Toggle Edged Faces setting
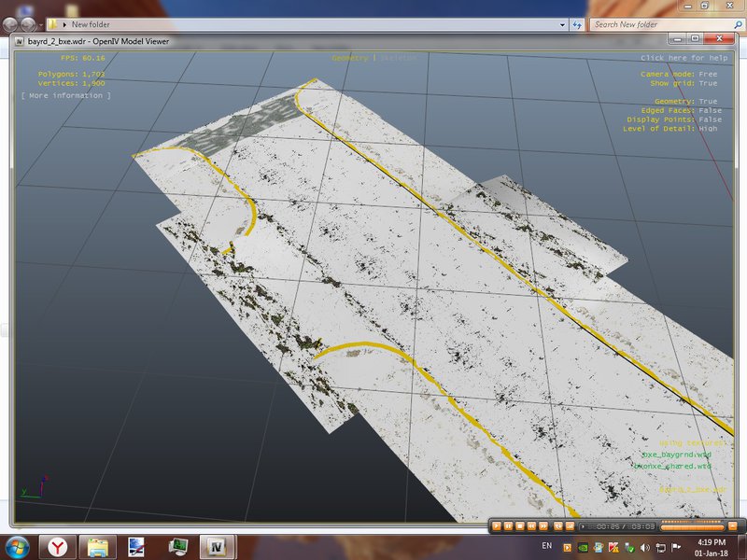Image resolution: width=747 pixels, height=560 pixels. [682, 110]
